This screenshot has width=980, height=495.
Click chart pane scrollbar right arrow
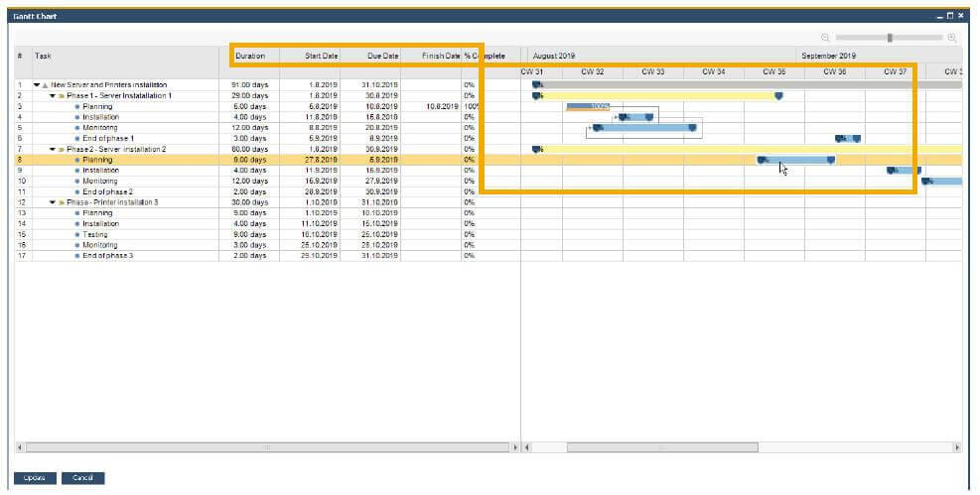click(x=957, y=447)
